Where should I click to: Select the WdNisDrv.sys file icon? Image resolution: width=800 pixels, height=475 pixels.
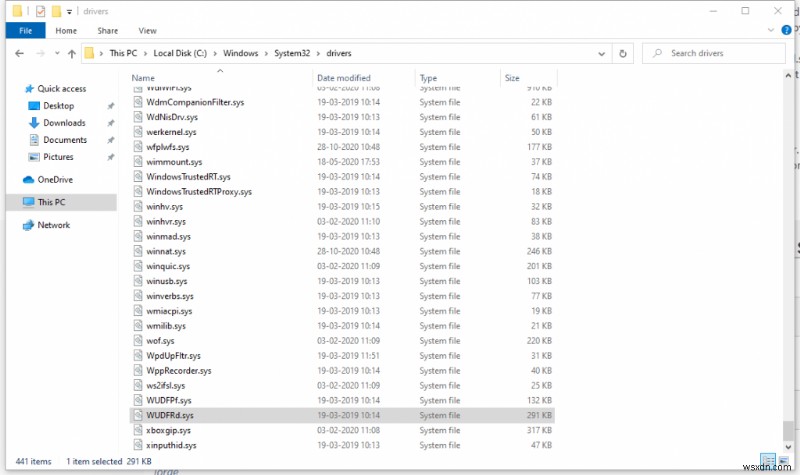click(138, 117)
